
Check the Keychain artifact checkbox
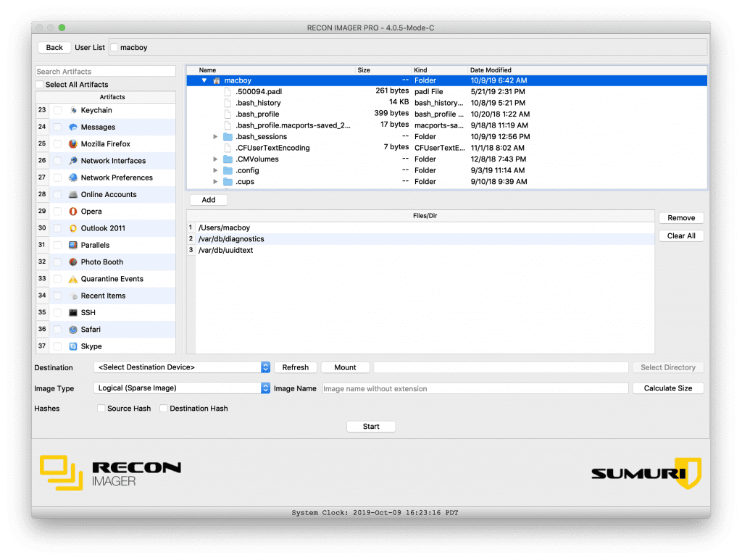point(57,110)
